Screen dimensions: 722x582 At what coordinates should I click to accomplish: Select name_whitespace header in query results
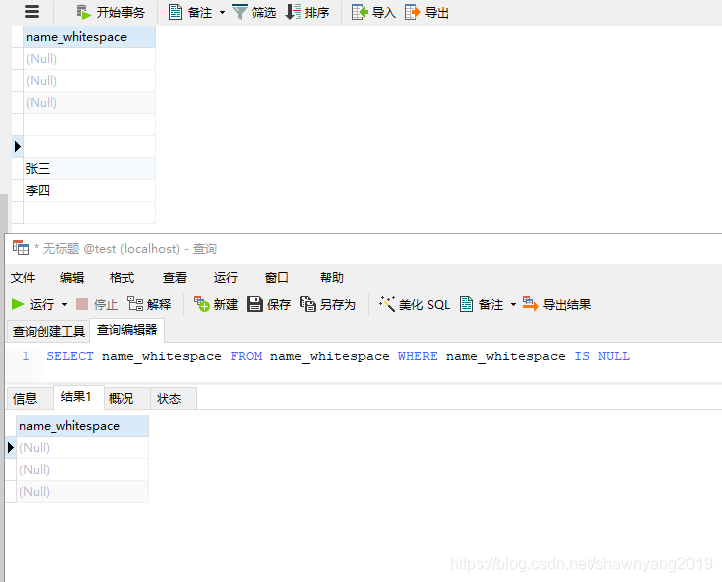pos(82,426)
